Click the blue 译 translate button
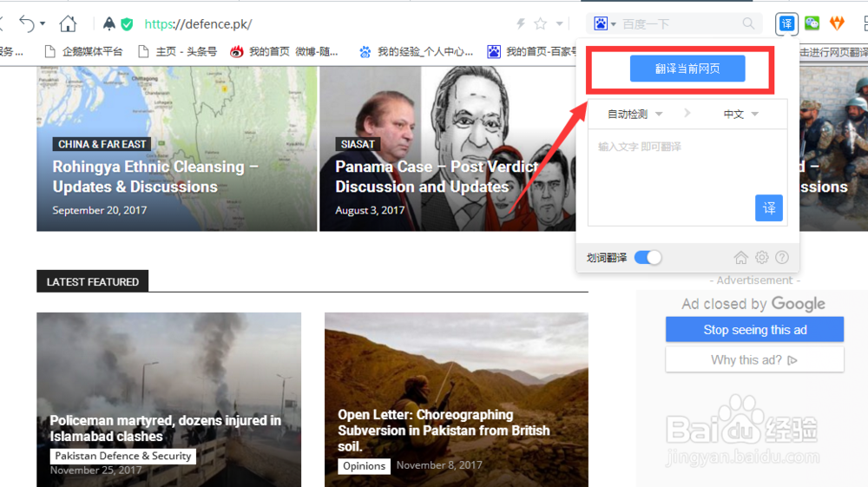868x487 pixels. pos(769,208)
